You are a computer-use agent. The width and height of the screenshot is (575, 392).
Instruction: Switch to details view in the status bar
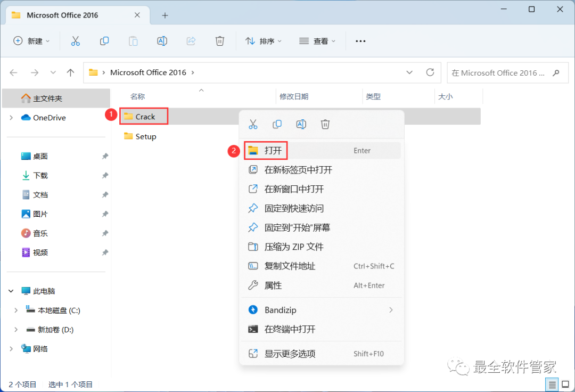coord(552,385)
